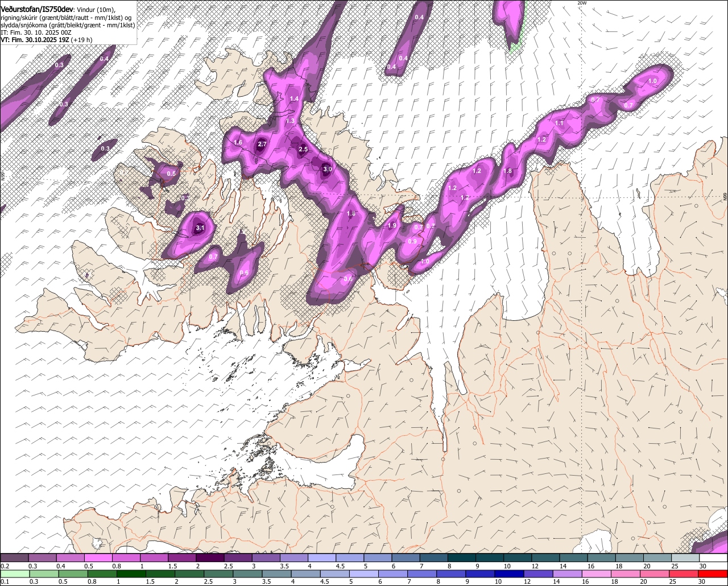Click the 1.9 precipitation value label

coord(392,226)
